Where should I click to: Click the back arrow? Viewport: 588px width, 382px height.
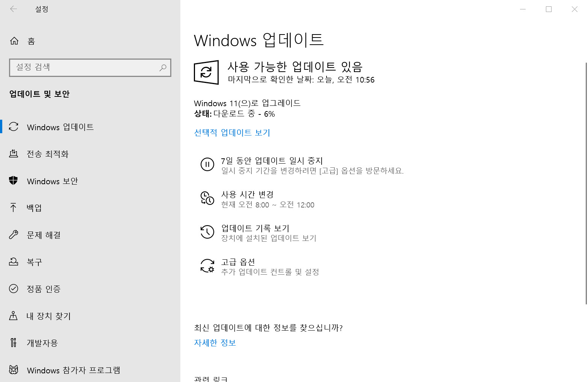tap(14, 9)
